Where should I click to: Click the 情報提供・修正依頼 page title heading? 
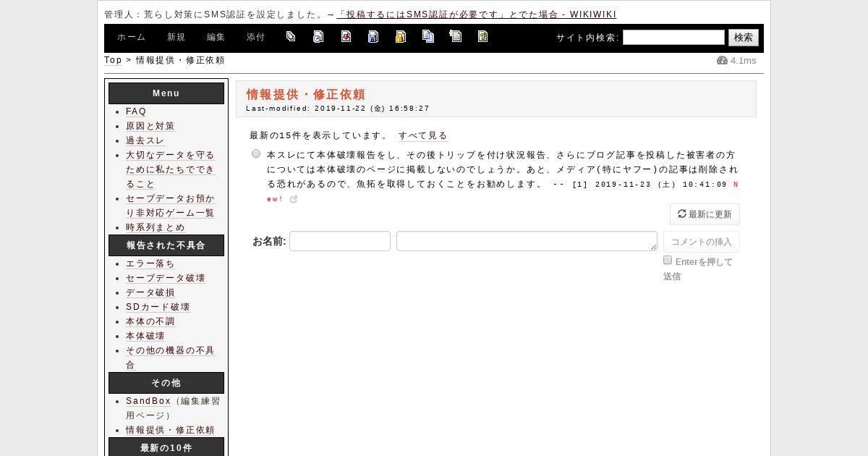coord(306,94)
